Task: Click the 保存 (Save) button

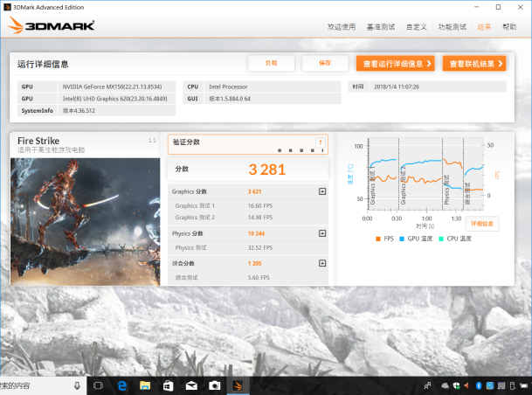Action: click(x=325, y=63)
